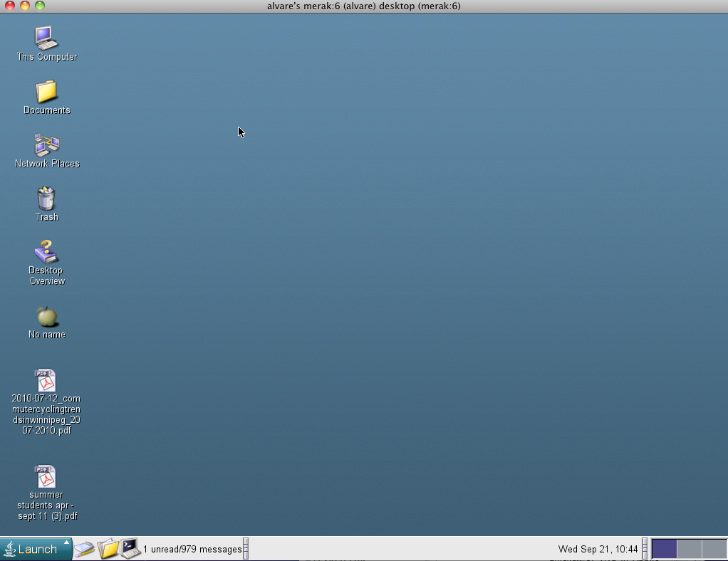Launch the terminal from the panel
Image resolution: width=728 pixels, height=561 pixels.
click(130, 548)
